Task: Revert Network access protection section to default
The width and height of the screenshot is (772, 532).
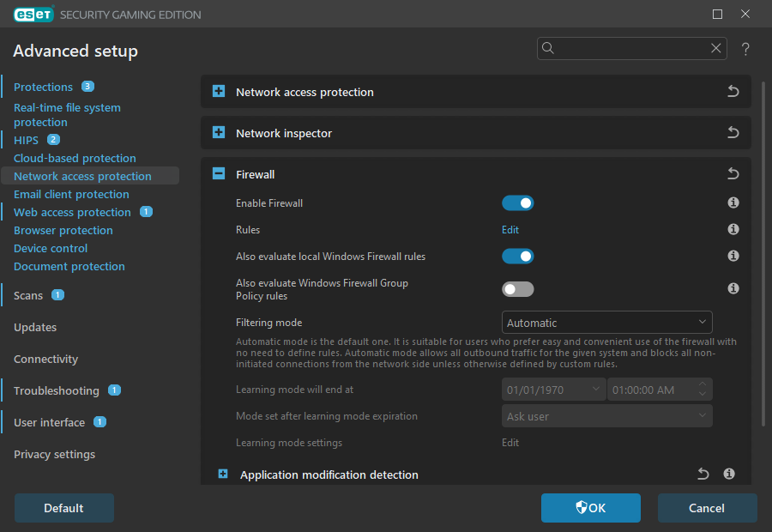Action: pos(733,92)
